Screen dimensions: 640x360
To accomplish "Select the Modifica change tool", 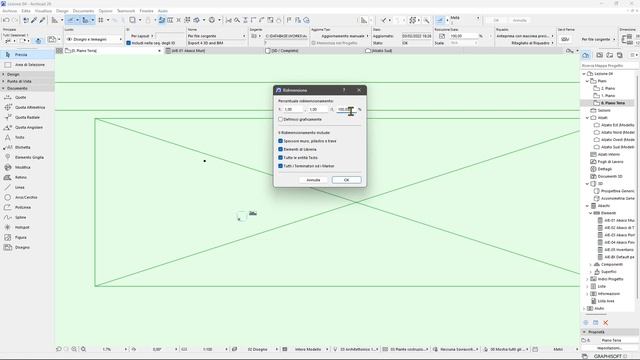I will pyautogui.click(x=22, y=167).
